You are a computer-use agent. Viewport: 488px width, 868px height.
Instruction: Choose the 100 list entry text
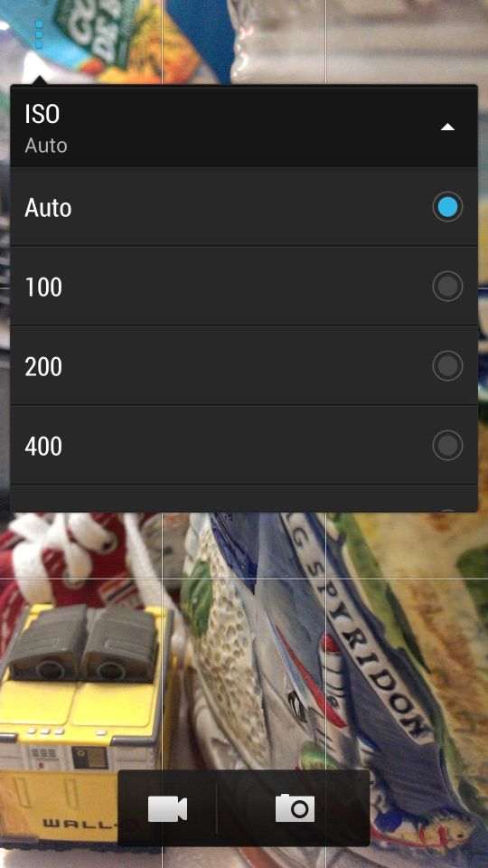click(43, 288)
